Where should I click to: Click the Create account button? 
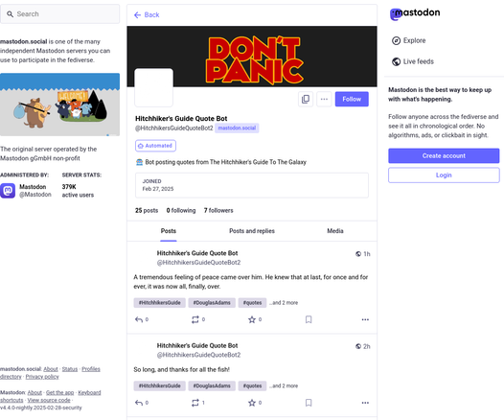(444, 155)
